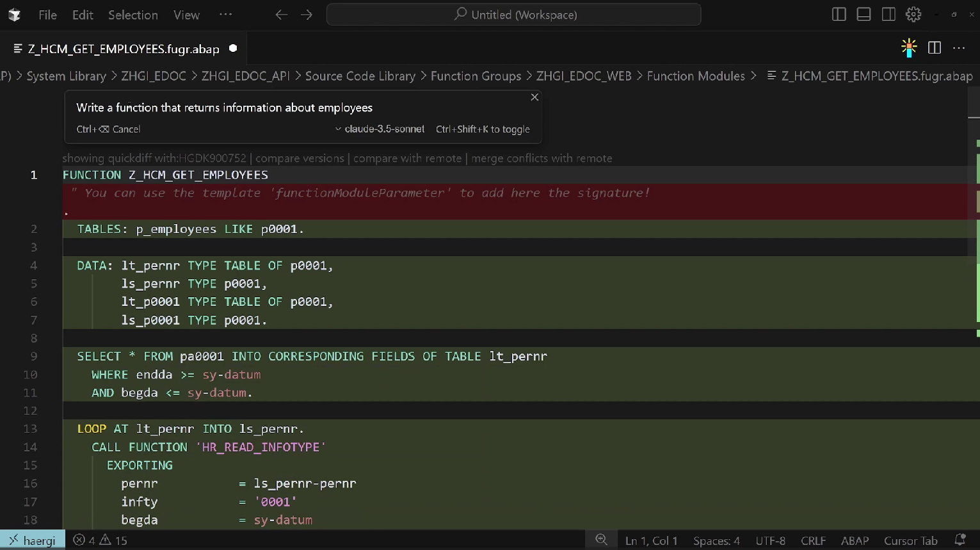Open the Cursor app logo menu
Screen dimensions: 980x550
pyautogui.click(x=14, y=15)
